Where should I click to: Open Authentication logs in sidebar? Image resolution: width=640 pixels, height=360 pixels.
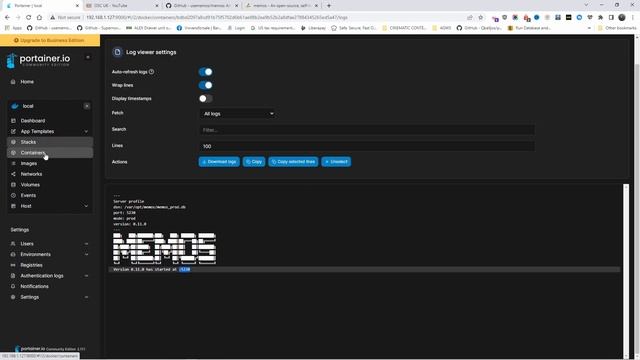tap(42, 276)
